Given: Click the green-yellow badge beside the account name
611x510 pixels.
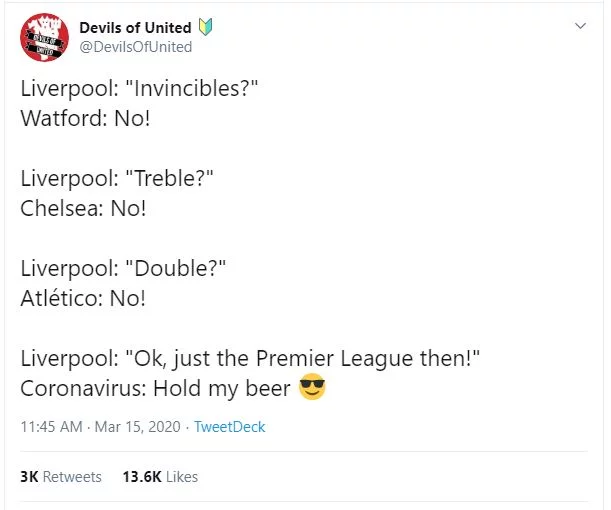Looking at the screenshot, I should click(x=208, y=27).
